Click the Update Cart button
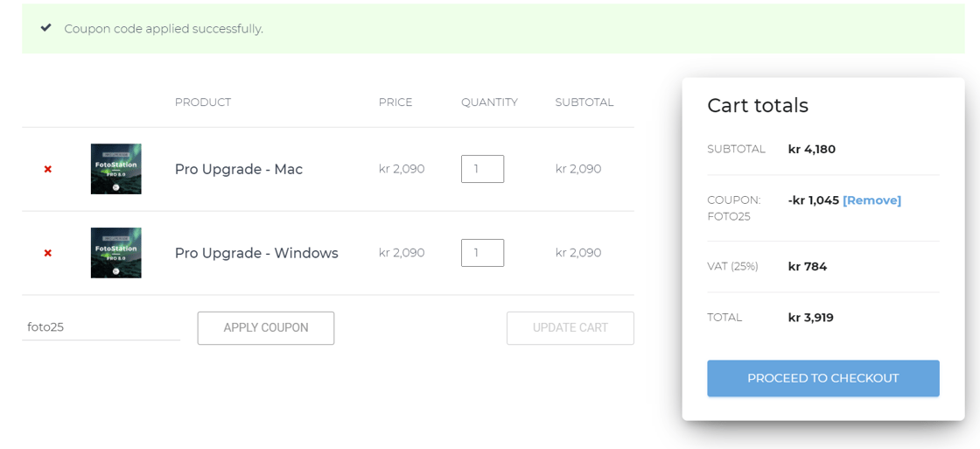 [570, 327]
